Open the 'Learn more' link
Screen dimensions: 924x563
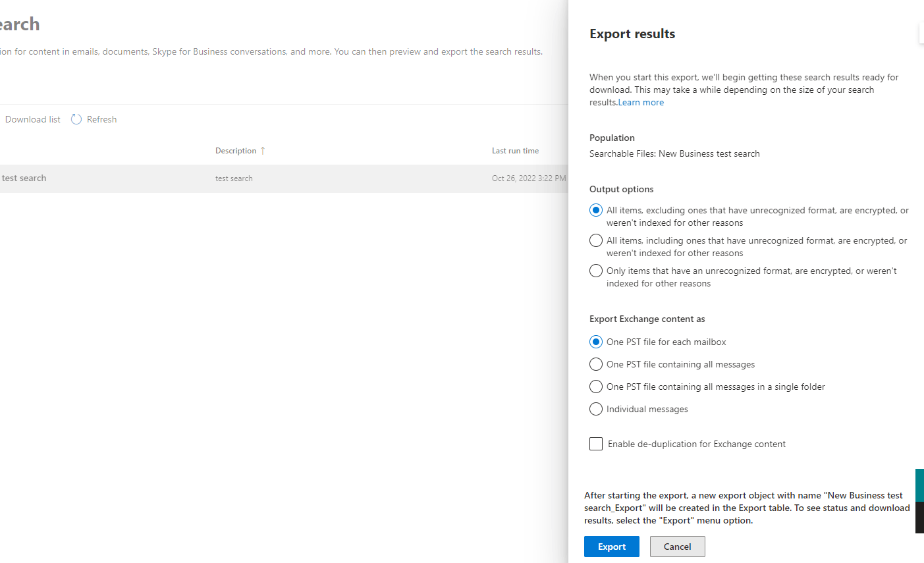click(641, 103)
